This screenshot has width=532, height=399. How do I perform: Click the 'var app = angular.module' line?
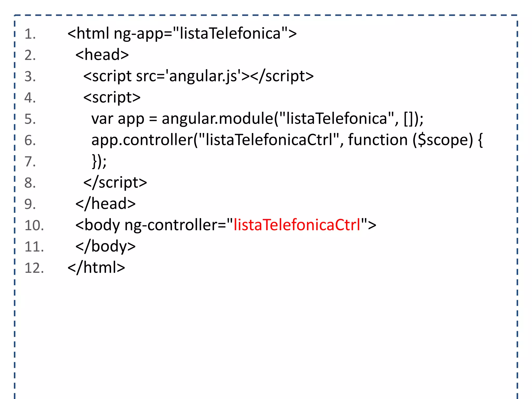click(x=257, y=119)
